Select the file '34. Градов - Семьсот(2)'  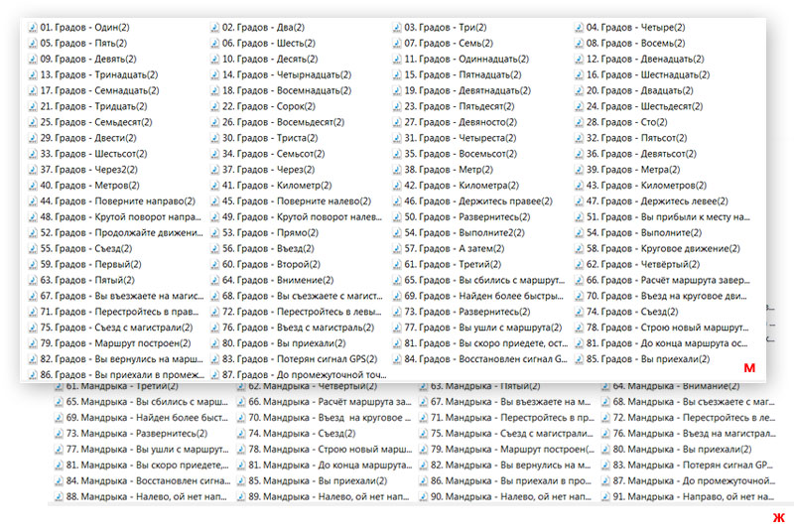(x=267, y=154)
